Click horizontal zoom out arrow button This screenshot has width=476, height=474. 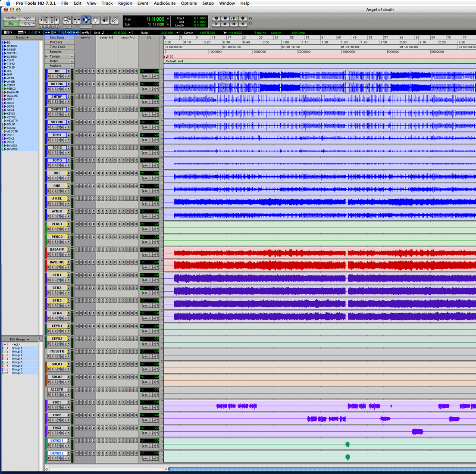coord(41,20)
